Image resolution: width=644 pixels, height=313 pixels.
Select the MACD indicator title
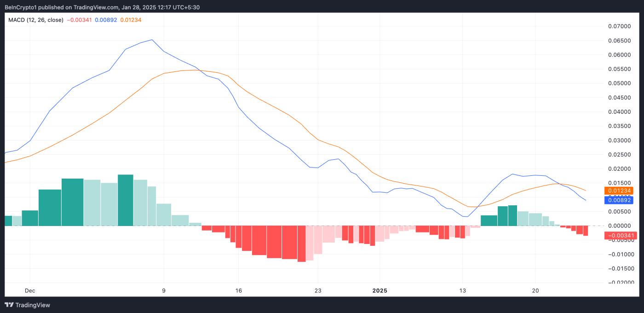point(17,20)
